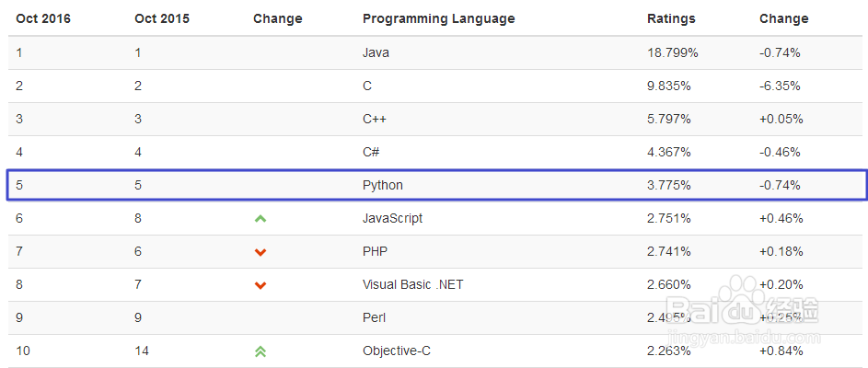Screen dimensions: 868x368
Task: Select the C# language entry
Action: (372, 152)
